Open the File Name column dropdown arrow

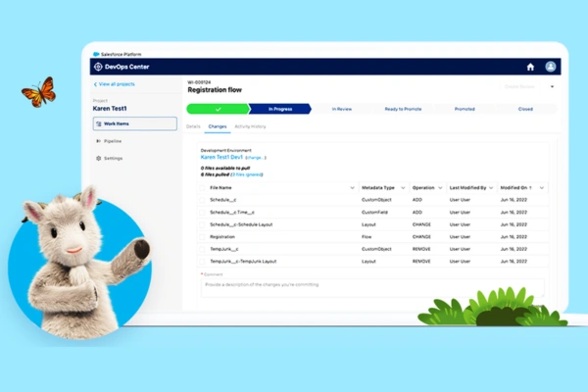click(x=352, y=187)
